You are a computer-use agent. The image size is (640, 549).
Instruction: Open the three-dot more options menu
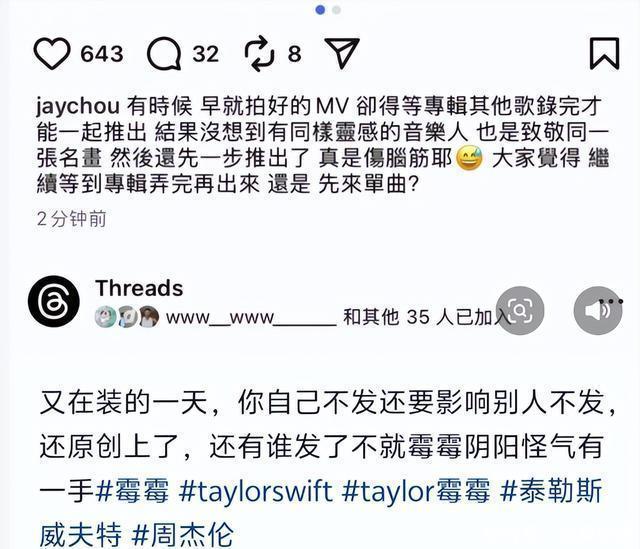pos(611,302)
